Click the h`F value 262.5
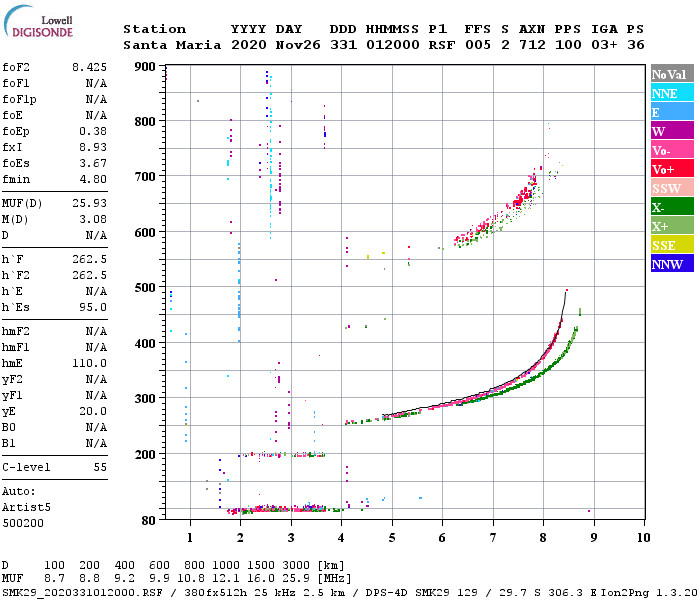 (x=89, y=259)
